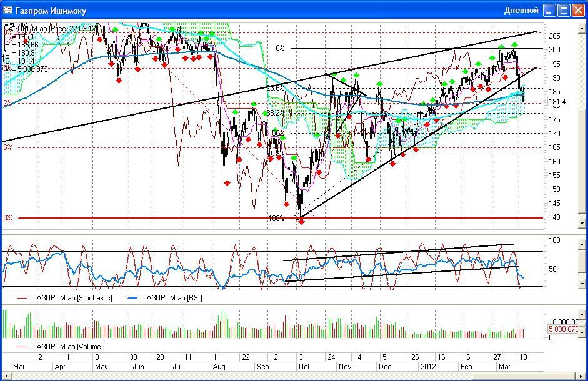Click the 155 price axis label
The height and width of the screenshot is (381, 588).
click(554, 176)
